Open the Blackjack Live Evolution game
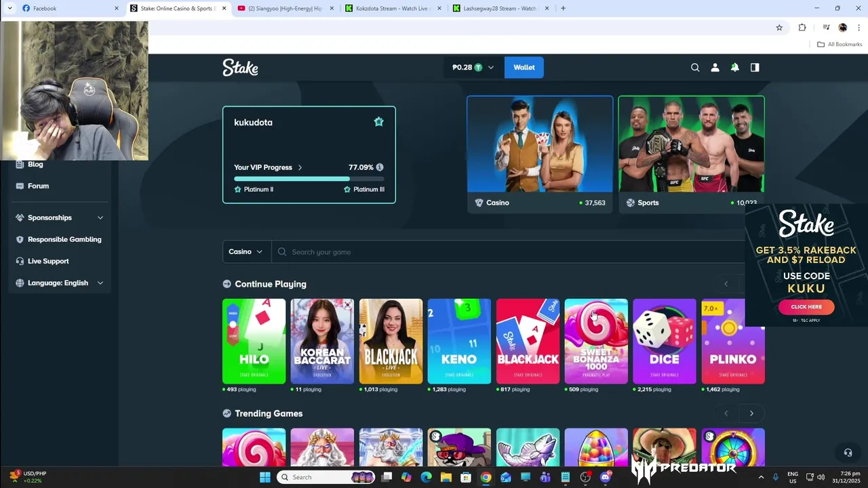The height and width of the screenshot is (488, 868). click(391, 342)
